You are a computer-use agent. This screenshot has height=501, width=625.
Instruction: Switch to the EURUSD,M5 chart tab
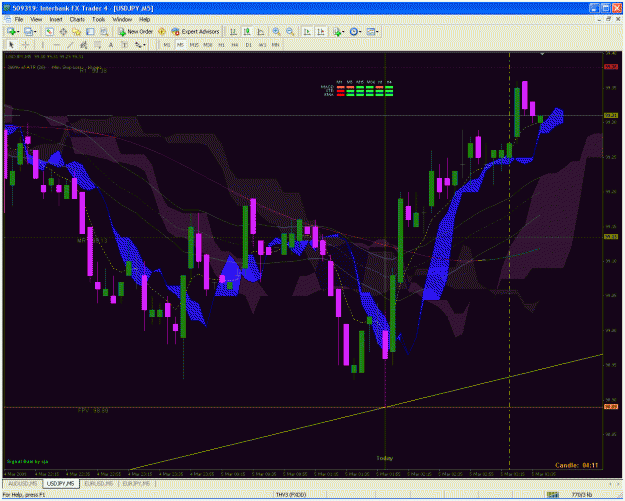point(99,483)
